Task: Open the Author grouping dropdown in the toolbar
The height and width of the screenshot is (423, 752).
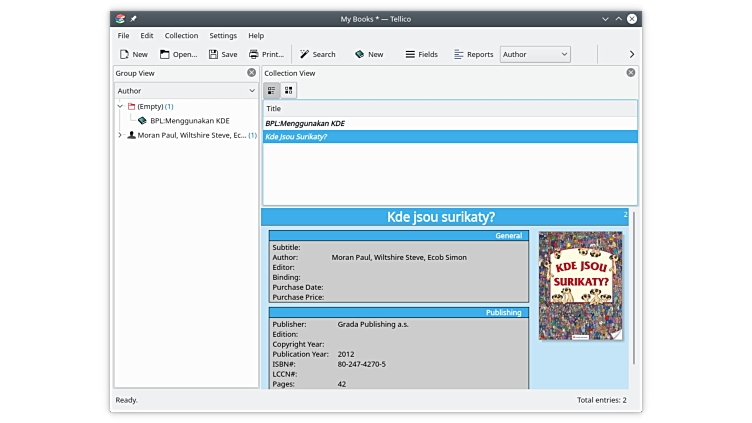Action: click(535, 54)
